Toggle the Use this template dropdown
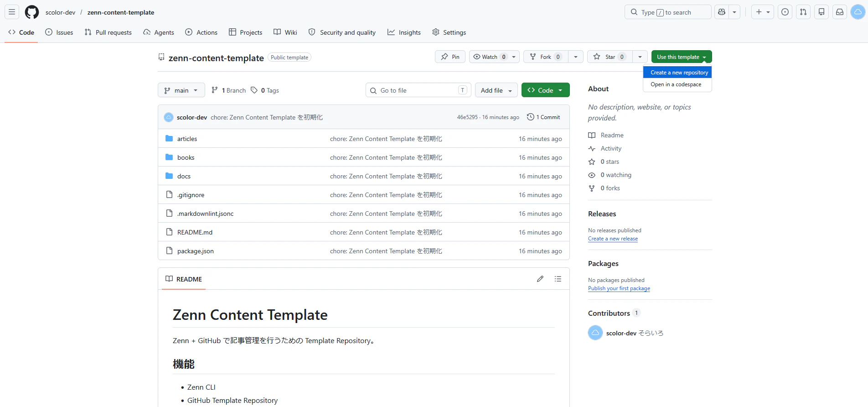868x407 pixels. coord(682,57)
